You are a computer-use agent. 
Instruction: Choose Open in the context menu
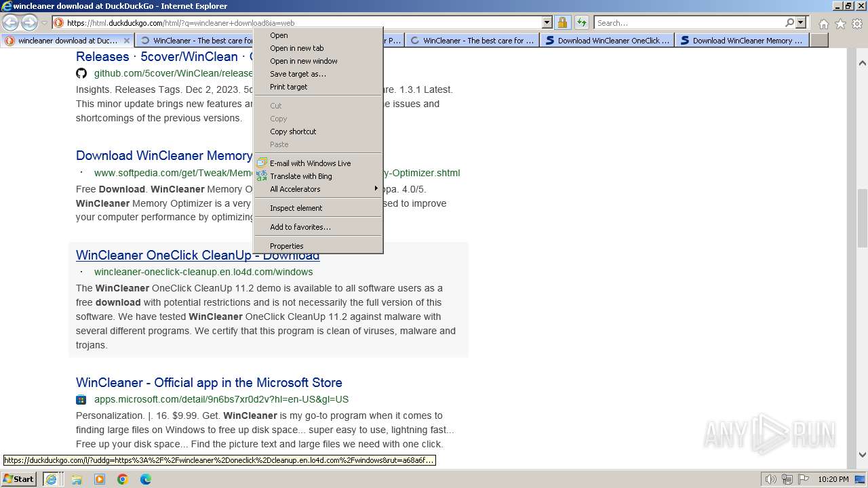[x=318, y=35]
